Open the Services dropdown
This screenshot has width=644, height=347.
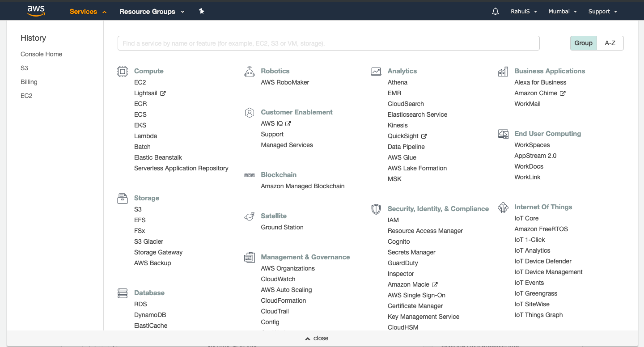click(83, 11)
